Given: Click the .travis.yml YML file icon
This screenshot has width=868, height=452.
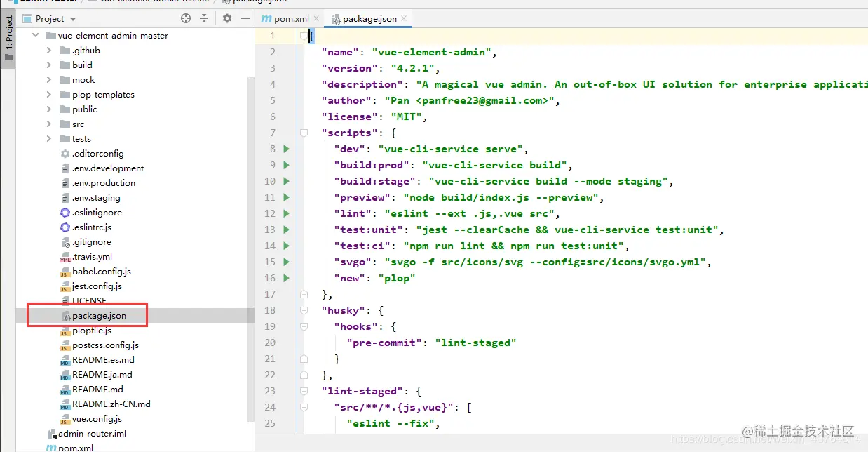Looking at the screenshot, I should coord(65,257).
